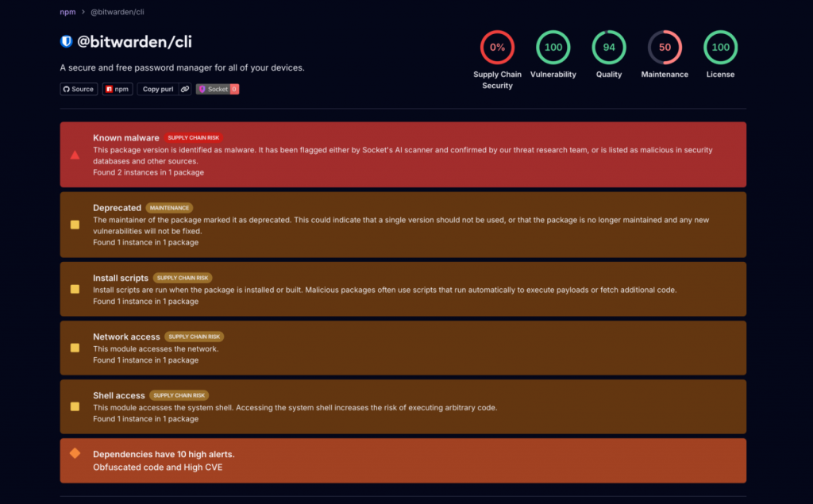Screen dimensions: 813x504
Task: Click the Bitwarden shield icon next to package name
Action: 67,42
